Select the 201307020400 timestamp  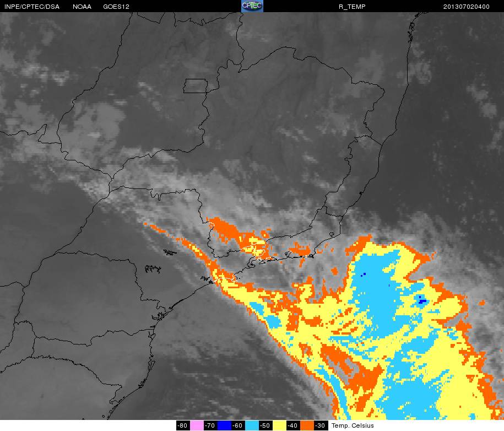[x=467, y=7]
